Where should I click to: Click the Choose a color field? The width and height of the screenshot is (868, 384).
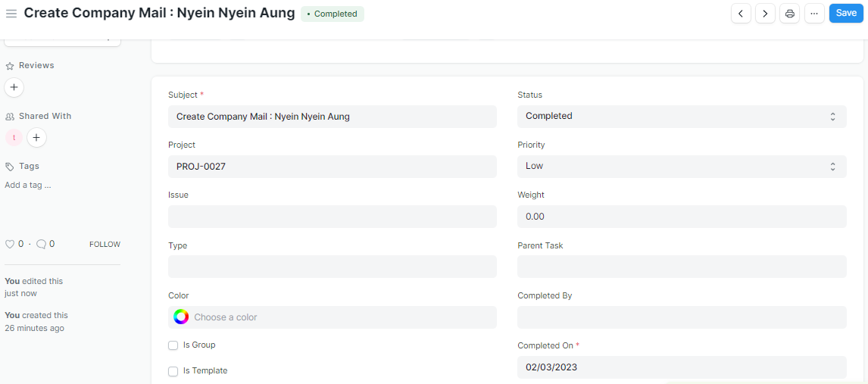(x=333, y=317)
